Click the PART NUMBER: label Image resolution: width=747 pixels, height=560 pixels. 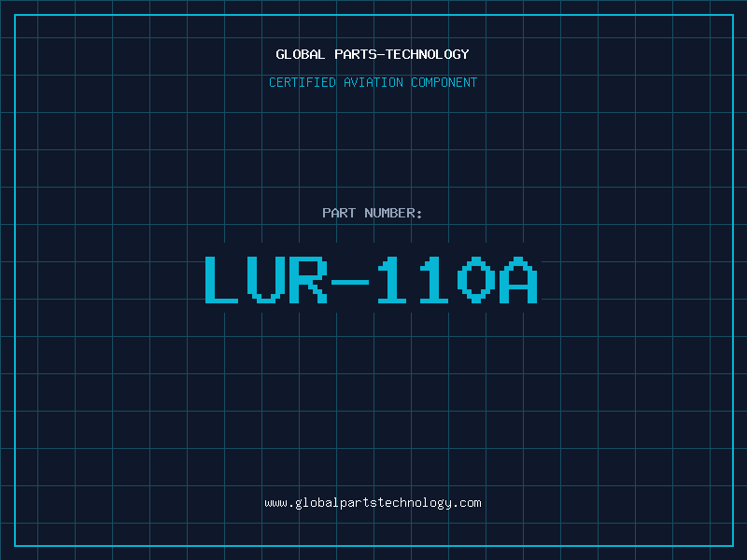(372, 213)
